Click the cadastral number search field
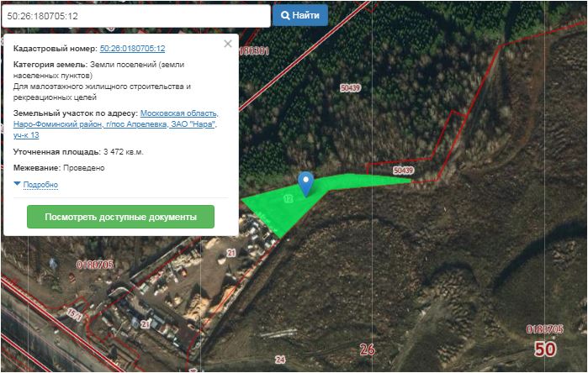 point(136,16)
